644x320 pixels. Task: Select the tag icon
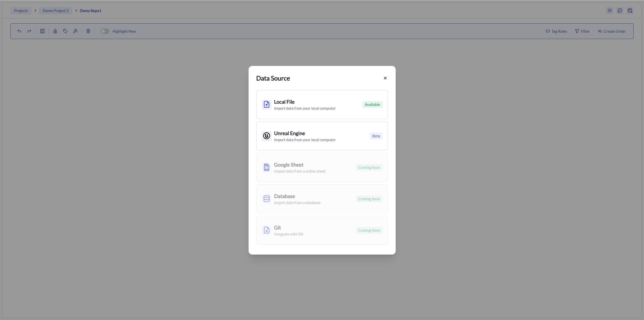click(65, 31)
